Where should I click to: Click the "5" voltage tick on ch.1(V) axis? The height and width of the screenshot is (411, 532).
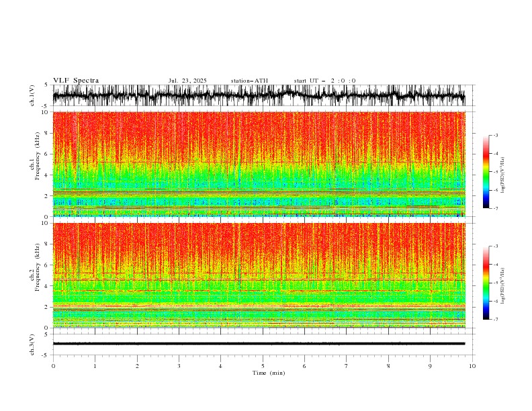[46, 85]
